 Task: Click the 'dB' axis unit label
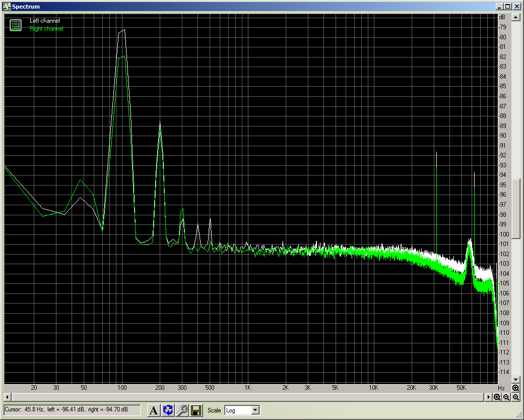point(502,17)
